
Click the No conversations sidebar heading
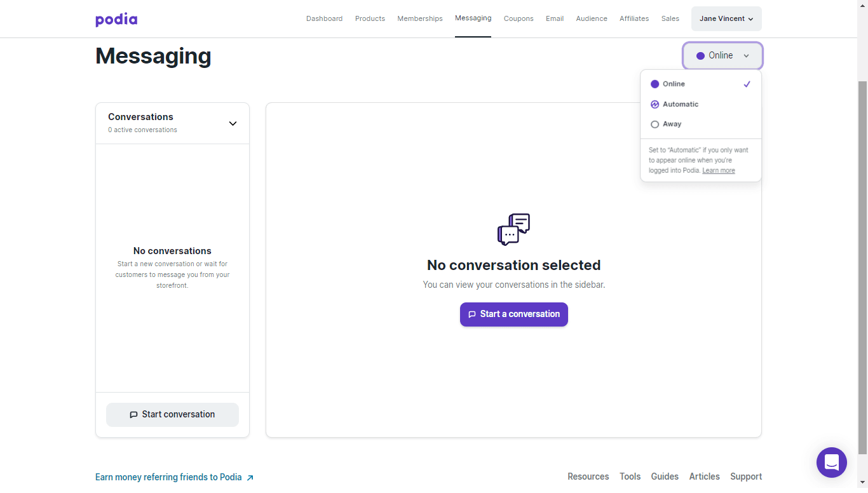172,251
